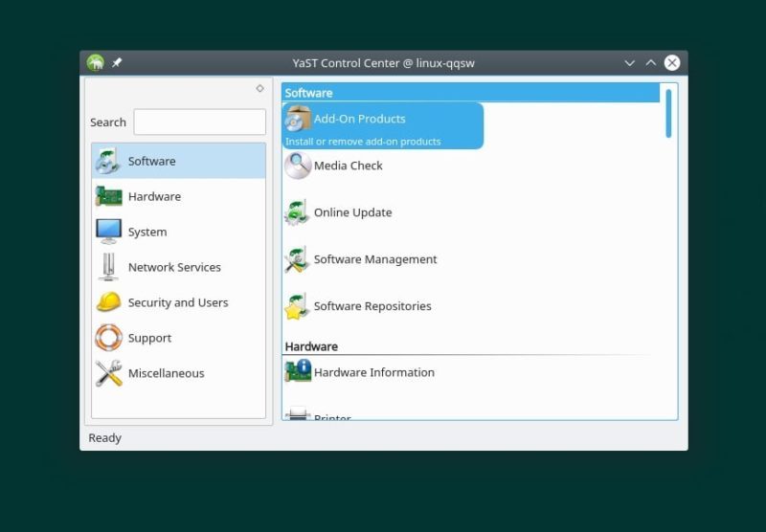Open the Media Check disc icon
This screenshot has width=766, height=532.
click(x=298, y=166)
